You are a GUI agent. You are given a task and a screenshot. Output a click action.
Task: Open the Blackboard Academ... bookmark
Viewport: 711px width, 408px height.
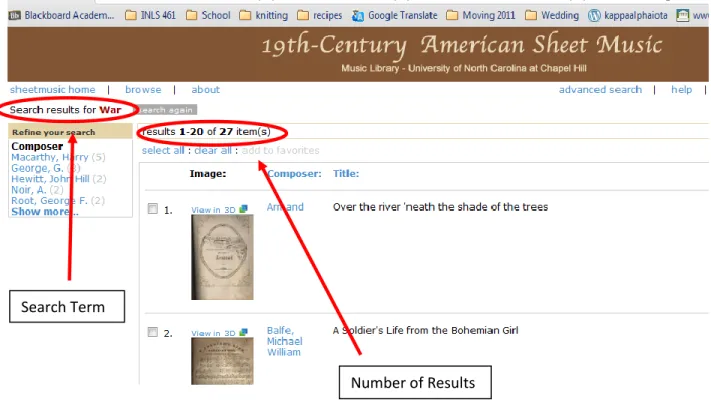click(x=62, y=15)
